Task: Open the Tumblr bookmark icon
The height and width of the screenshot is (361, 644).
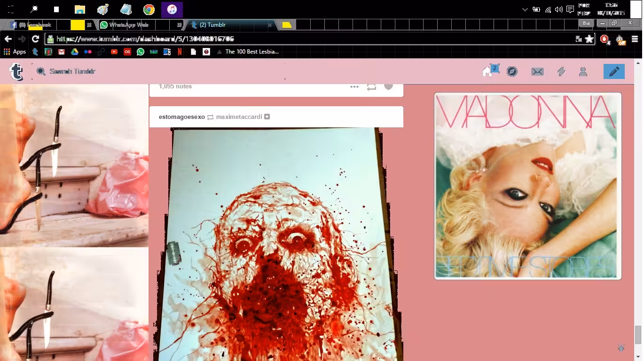Action: [x=35, y=52]
